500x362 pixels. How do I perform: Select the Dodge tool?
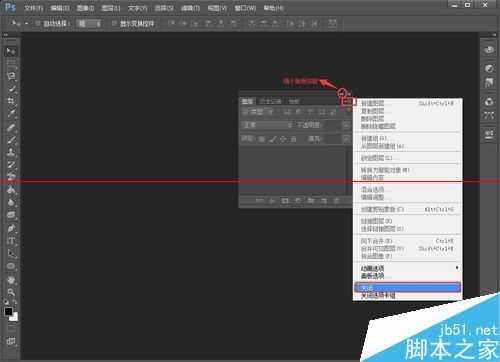pyautogui.click(x=11, y=215)
